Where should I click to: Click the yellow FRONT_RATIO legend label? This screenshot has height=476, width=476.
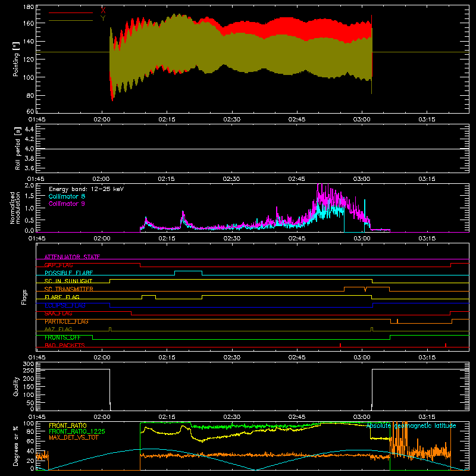(68, 425)
